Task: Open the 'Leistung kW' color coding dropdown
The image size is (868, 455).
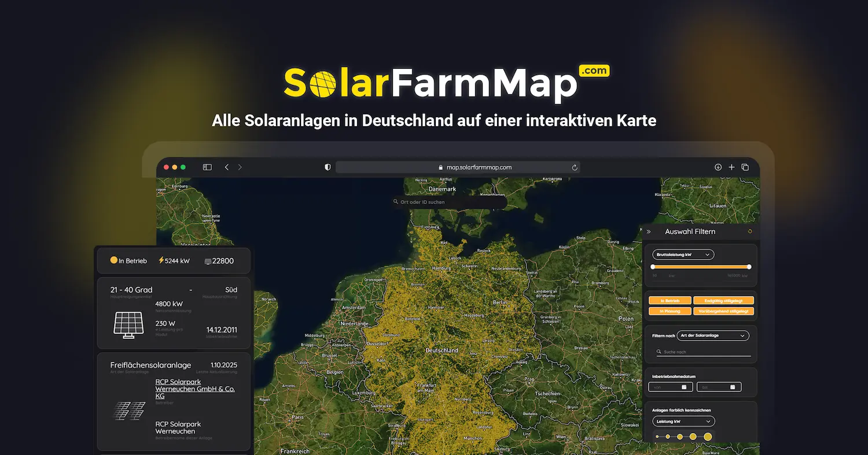Action: (x=683, y=421)
